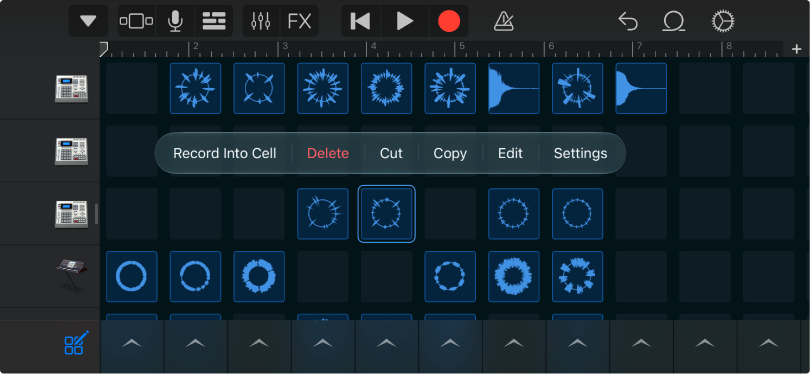This screenshot has width=812, height=376.
Task: Trigger column 11 with its bottom chevron
Action: tap(768, 343)
